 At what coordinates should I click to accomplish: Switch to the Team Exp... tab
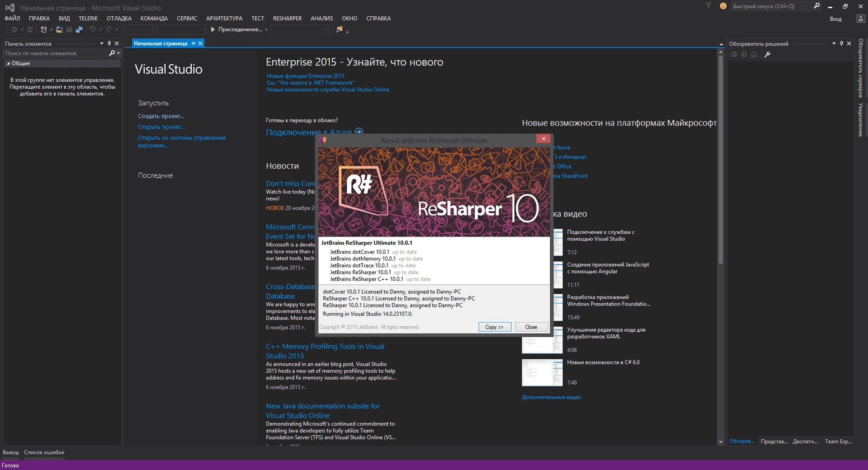(838, 442)
